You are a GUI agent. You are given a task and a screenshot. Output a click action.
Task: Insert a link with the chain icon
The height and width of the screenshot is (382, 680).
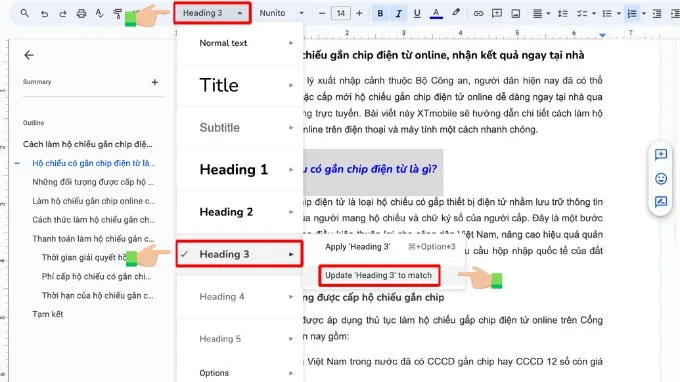click(x=478, y=13)
